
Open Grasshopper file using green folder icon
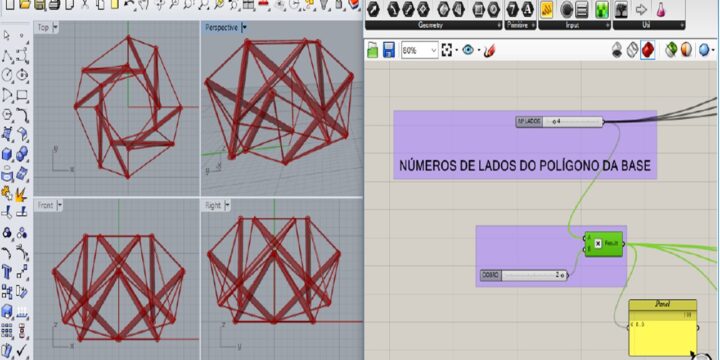[x=373, y=50]
